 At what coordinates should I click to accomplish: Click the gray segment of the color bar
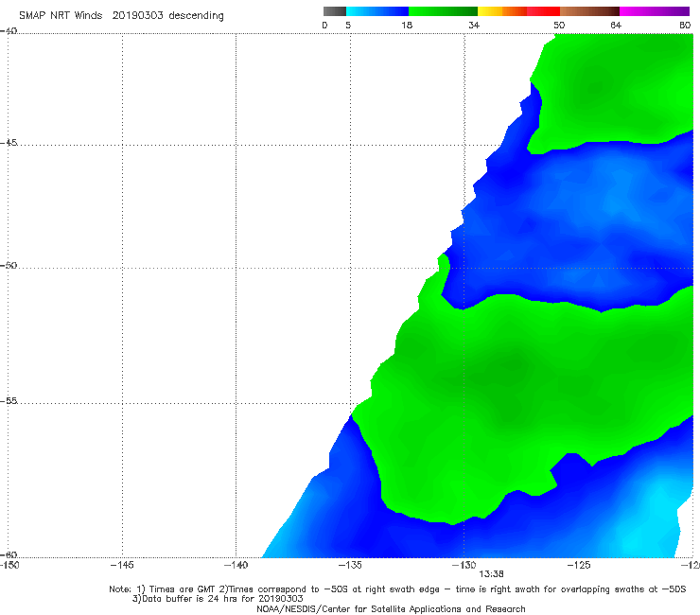(x=335, y=11)
